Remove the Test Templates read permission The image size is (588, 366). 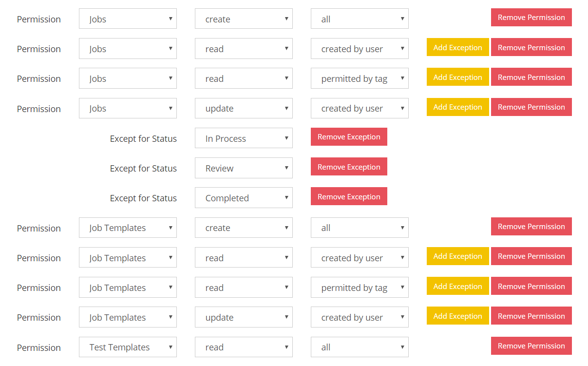click(531, 346)
